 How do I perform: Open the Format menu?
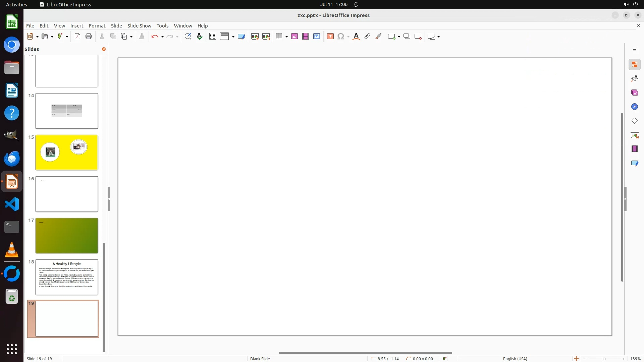97,25
